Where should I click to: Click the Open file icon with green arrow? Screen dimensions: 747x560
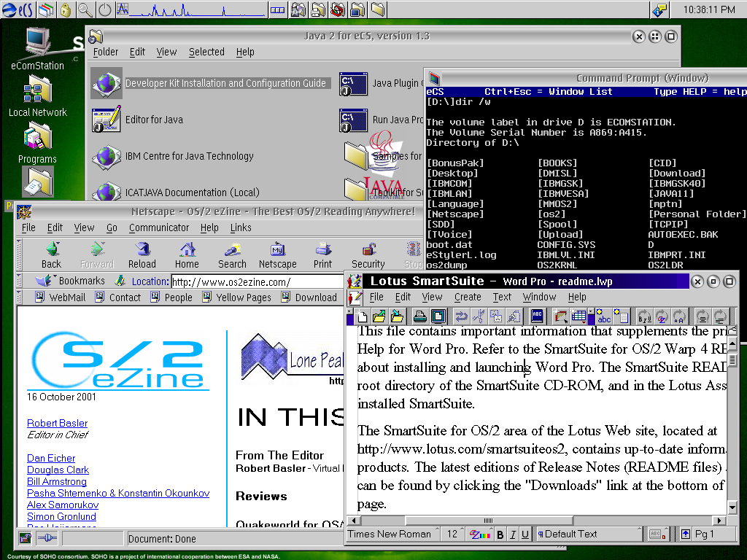point(379,316)
